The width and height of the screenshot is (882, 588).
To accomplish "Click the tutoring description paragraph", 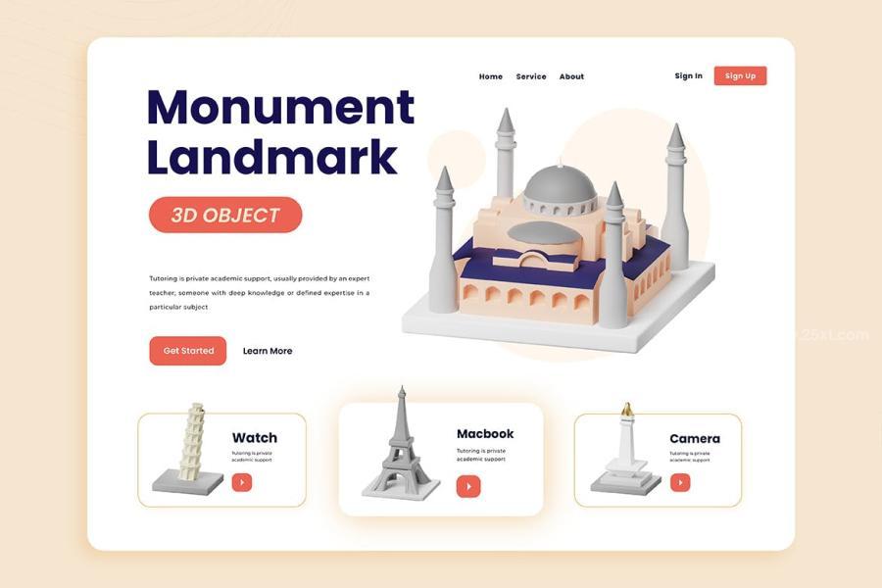I will coord(260,293).
